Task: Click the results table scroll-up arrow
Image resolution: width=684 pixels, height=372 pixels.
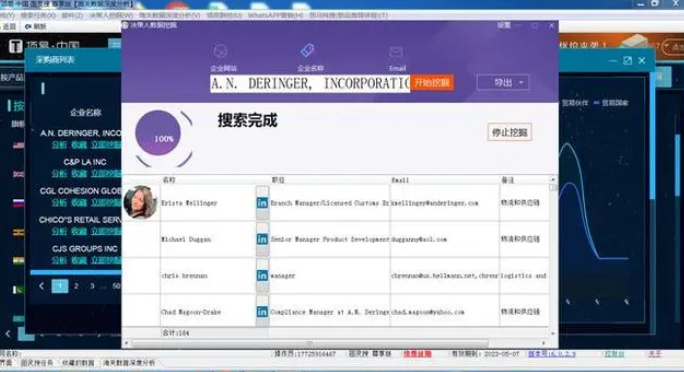Action: tap(553, 179)
